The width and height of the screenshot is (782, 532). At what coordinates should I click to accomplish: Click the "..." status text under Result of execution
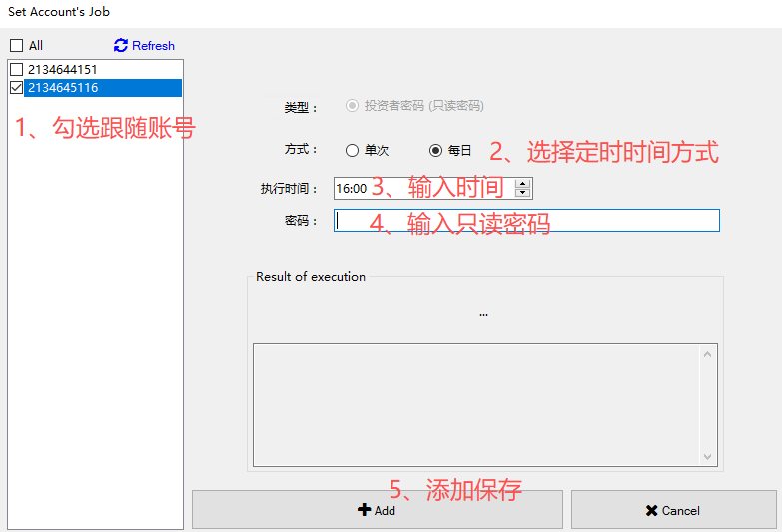pos(483,313)
